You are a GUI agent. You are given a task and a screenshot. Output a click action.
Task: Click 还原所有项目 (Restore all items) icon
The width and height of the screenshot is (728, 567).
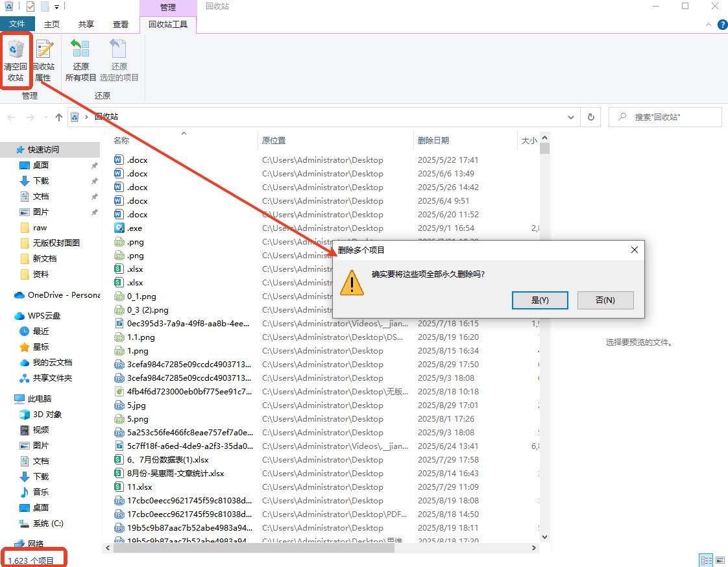pyautogui.click(x=80, y=60)
